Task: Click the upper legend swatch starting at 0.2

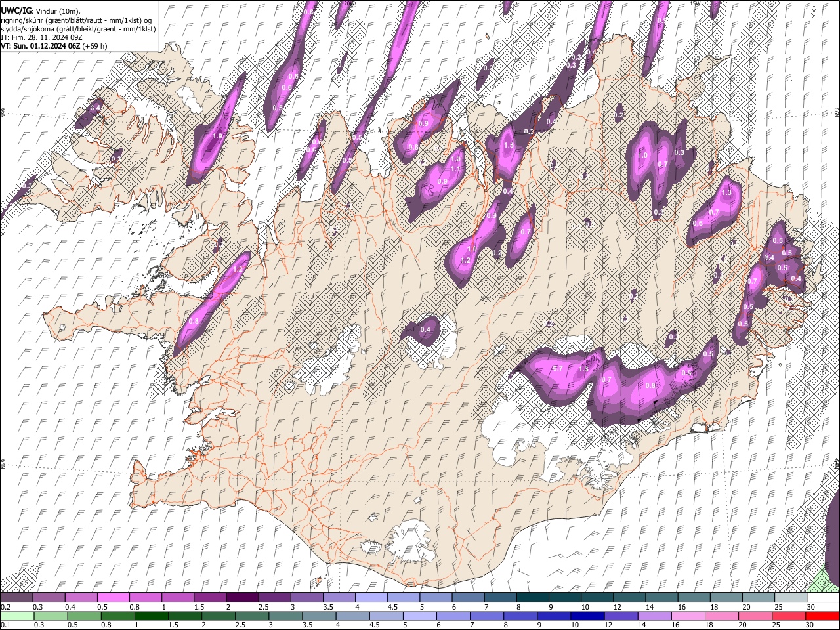Action: pyautogui.click(x=17, y=598)
